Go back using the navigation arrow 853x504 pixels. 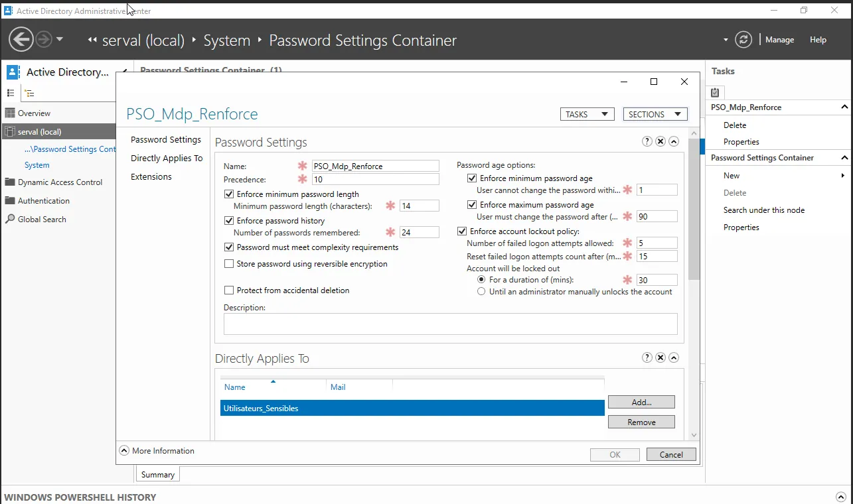tap(21, 39)
